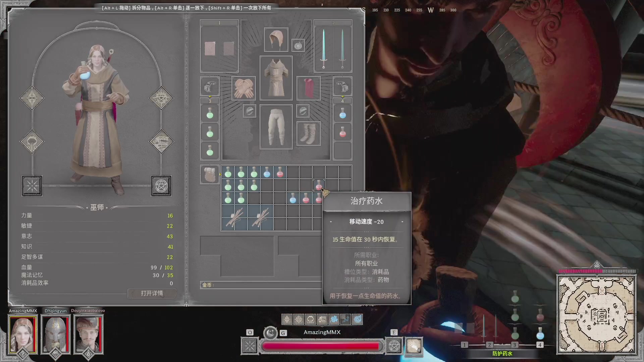Open the mushroom-cloud buff tab

click(310, 319)
